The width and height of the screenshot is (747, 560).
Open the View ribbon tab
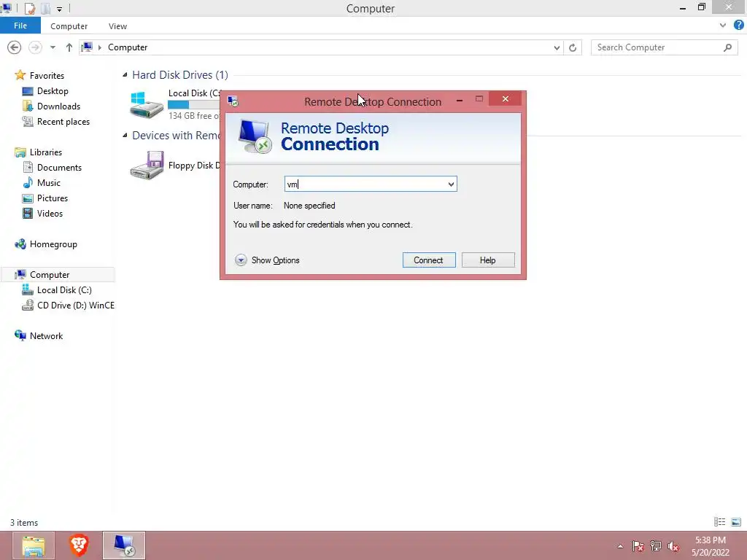(117, 26)
